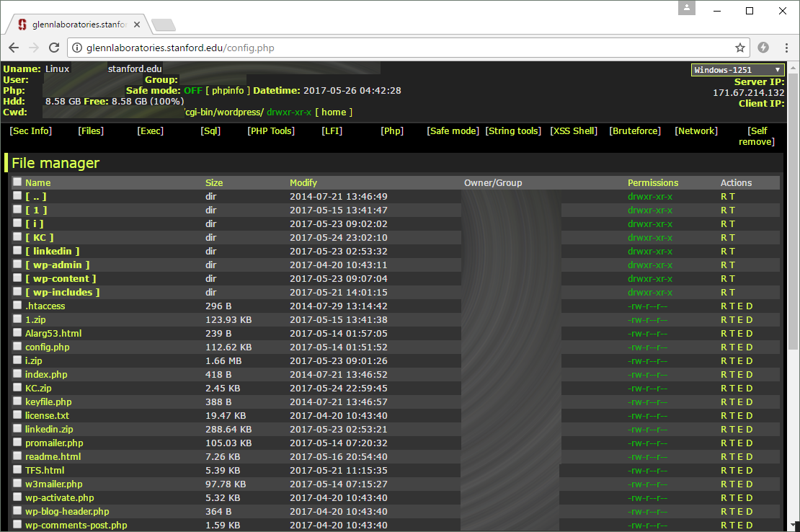
Task: Tick the checkbox for index.php
Action: pos(17,374)
